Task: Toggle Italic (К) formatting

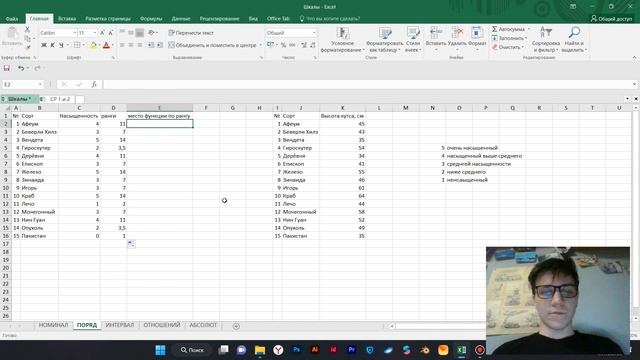Action: 52,45
